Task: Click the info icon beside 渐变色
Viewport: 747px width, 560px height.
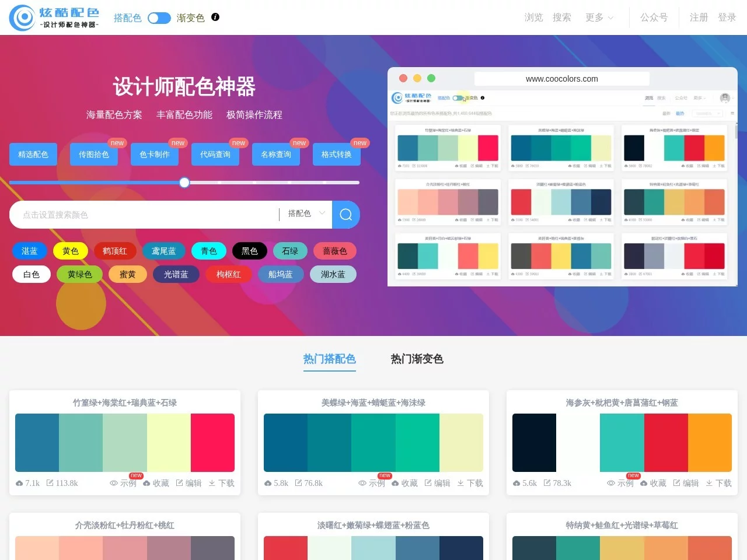Action: [x=215, y=17]
